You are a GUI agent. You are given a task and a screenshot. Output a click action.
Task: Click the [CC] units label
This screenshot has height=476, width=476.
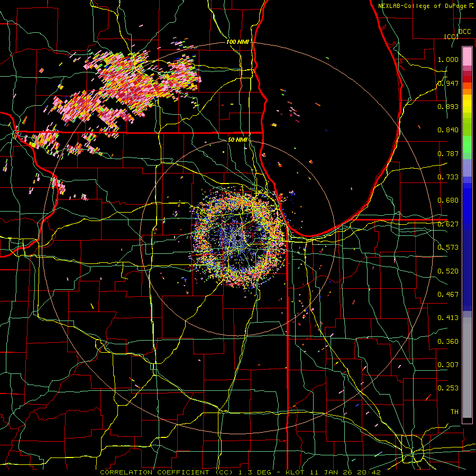coord(451,36)
